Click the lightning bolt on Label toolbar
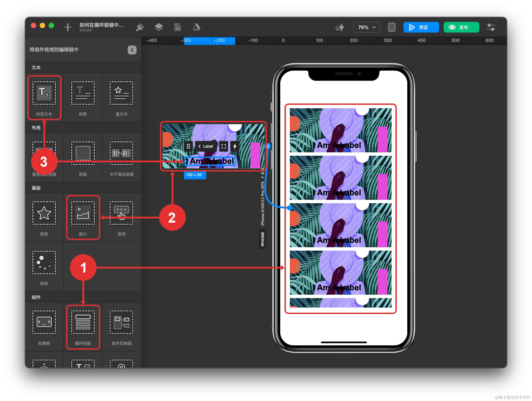This screenshot has width=532, height=401. tap(235, 146)
